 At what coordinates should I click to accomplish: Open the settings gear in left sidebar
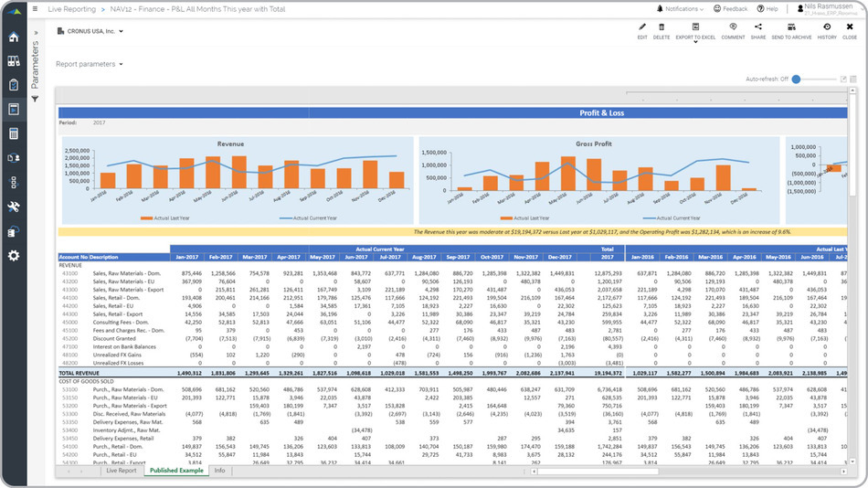click(x=14, y=256)
